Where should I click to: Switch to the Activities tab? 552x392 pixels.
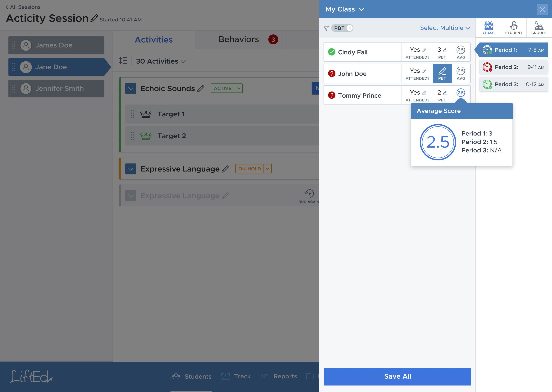(154, 39)
